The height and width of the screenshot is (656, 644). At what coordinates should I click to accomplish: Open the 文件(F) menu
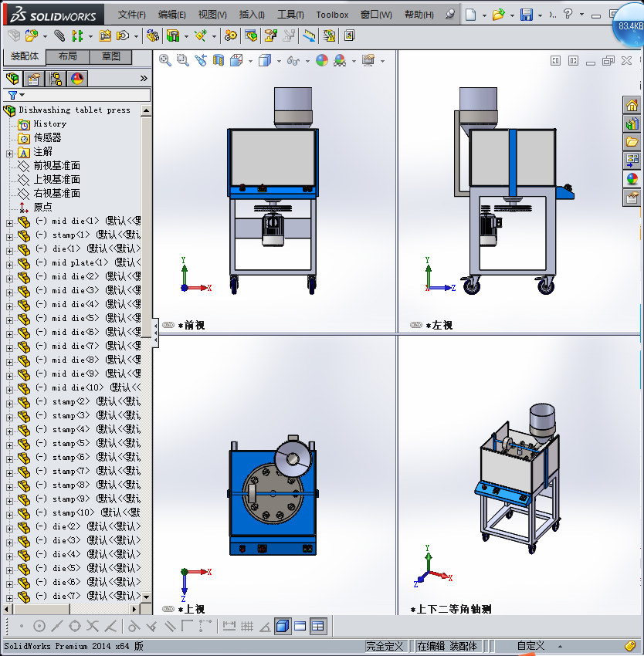click(x=131, y=15)
